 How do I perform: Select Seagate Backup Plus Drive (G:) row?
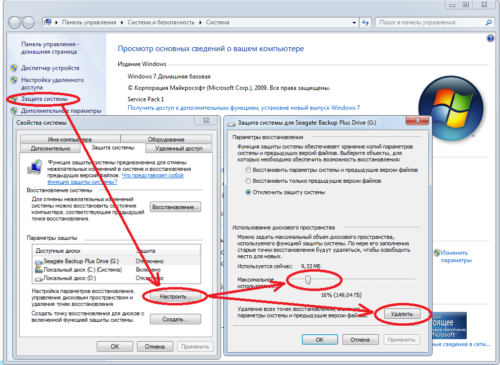(x=117, y=261)
